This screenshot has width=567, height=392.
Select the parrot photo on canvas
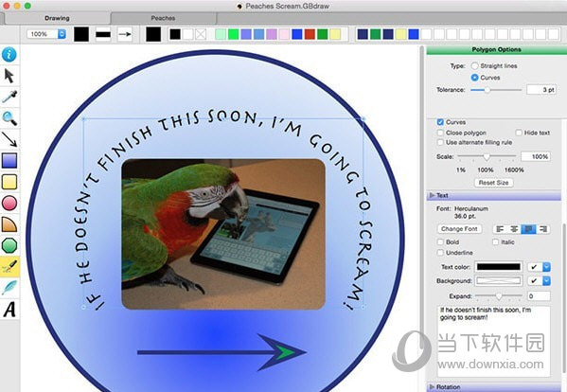pos(223,234)
